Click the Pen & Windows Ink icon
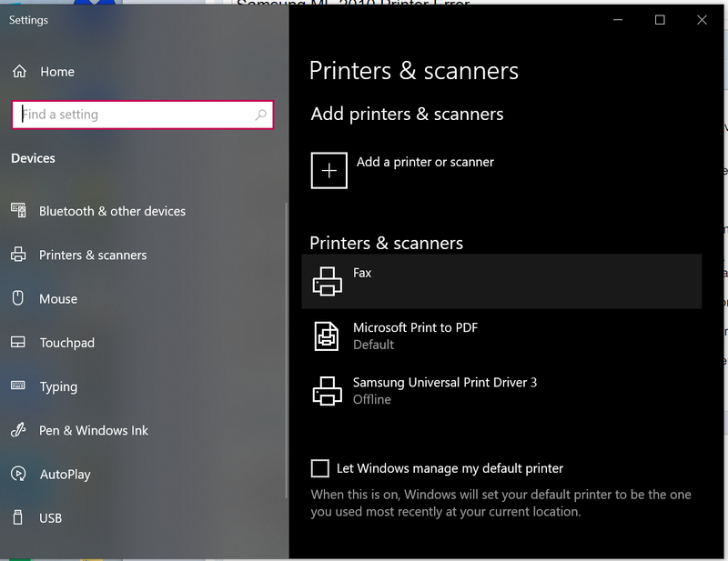This screenshot has height=561, width=728. click(18, 430)
